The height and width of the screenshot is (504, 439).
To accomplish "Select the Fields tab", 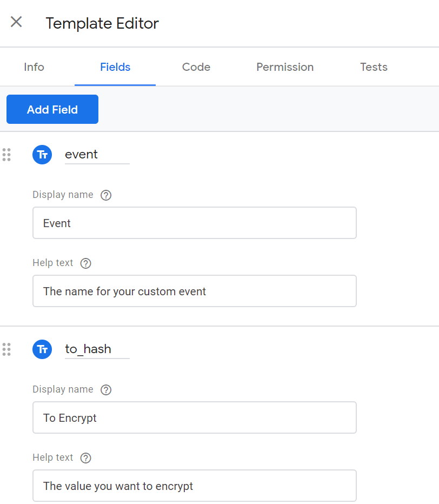I will pyautogui.click(x=115, y=67).
